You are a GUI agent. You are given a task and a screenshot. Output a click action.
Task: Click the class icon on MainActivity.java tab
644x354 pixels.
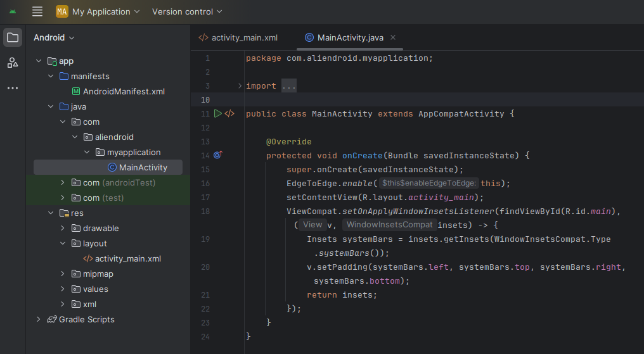(309, 38)
